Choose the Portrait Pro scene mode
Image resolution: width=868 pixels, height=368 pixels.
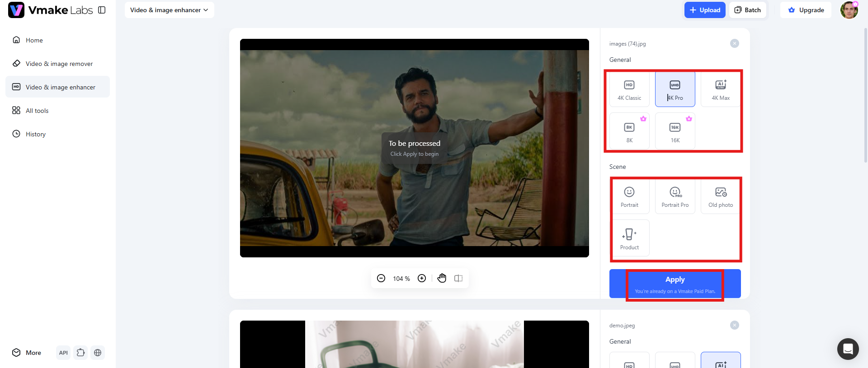pos(675,196)
